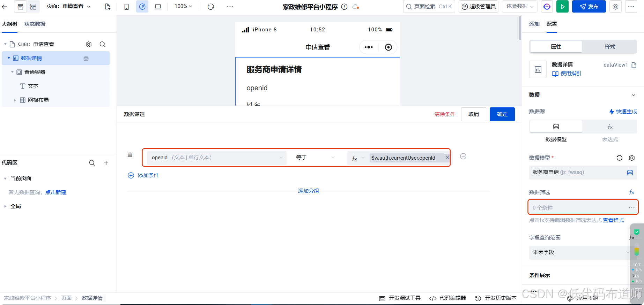
Task: Click 清除条件 link
Action: [445, 114]
